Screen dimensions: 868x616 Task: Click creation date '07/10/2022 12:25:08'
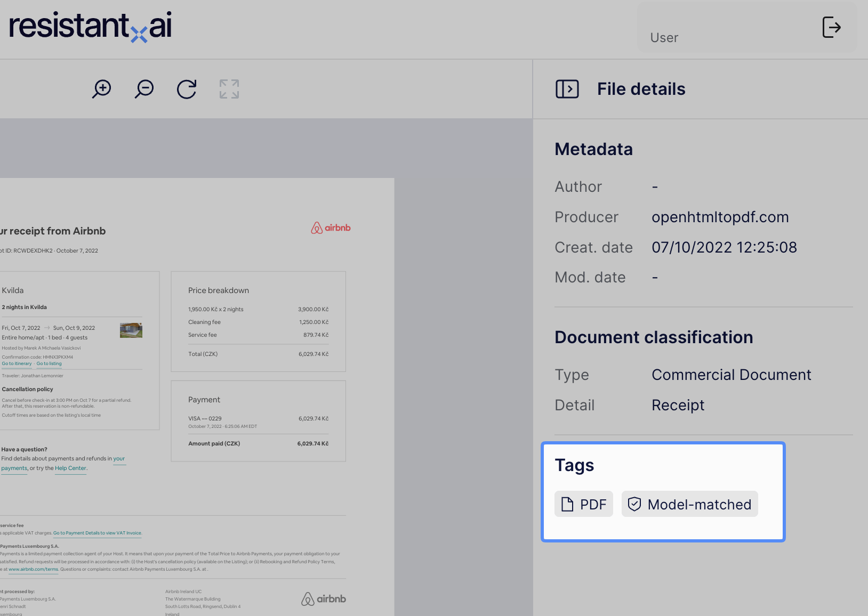point(724,247)
